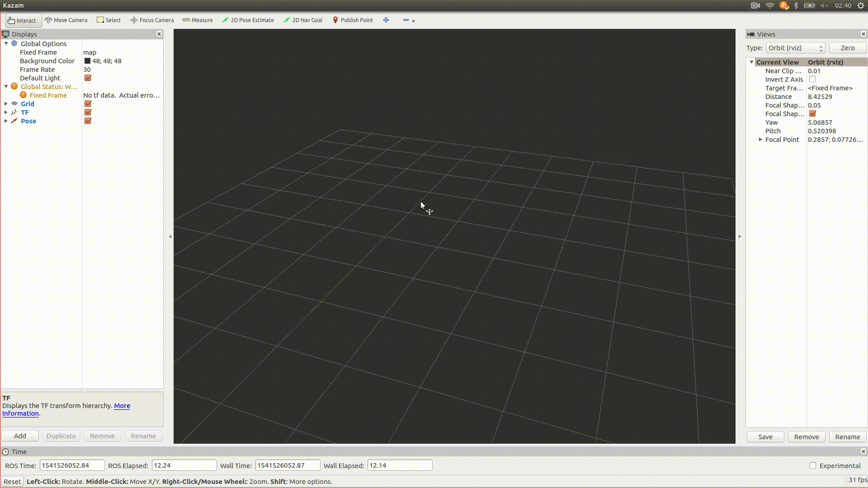Toggle the TF display checkbox

88,112
